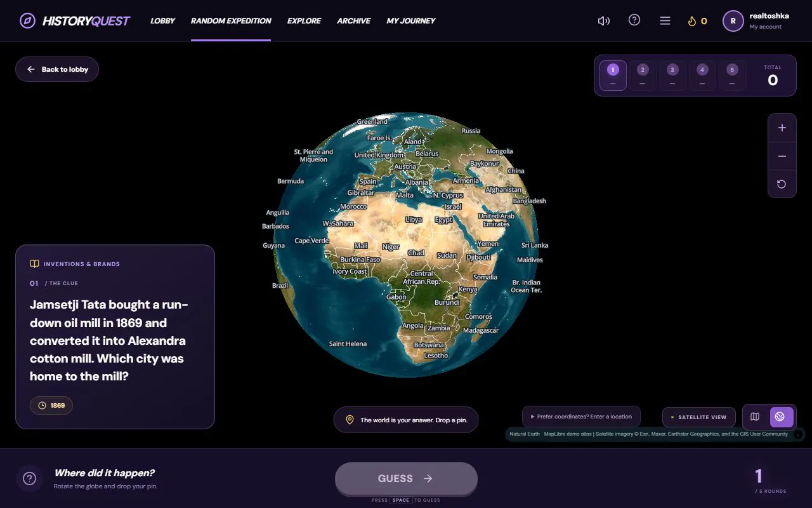Reset the globe view rotation
812x508 pixels.
[782, 184]
